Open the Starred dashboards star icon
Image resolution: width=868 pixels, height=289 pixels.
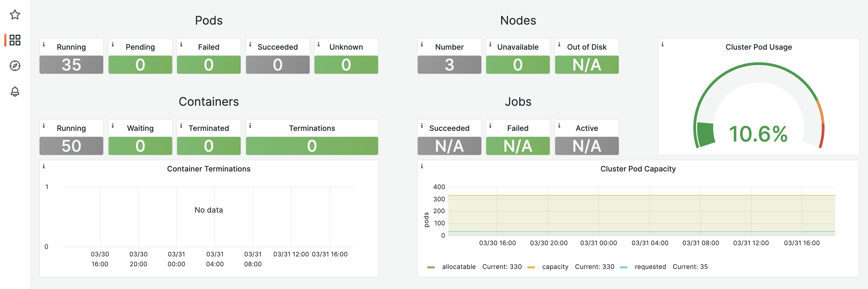point(15,14)
